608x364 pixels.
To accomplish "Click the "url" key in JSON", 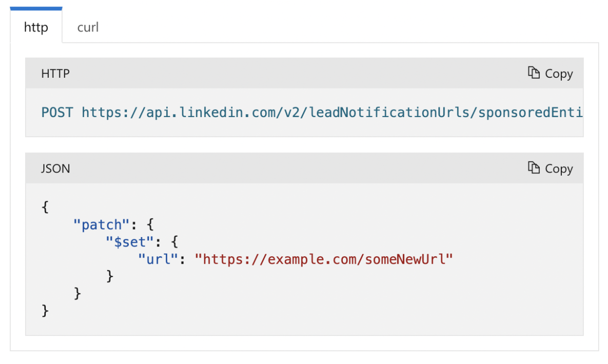I will [157, 259].
